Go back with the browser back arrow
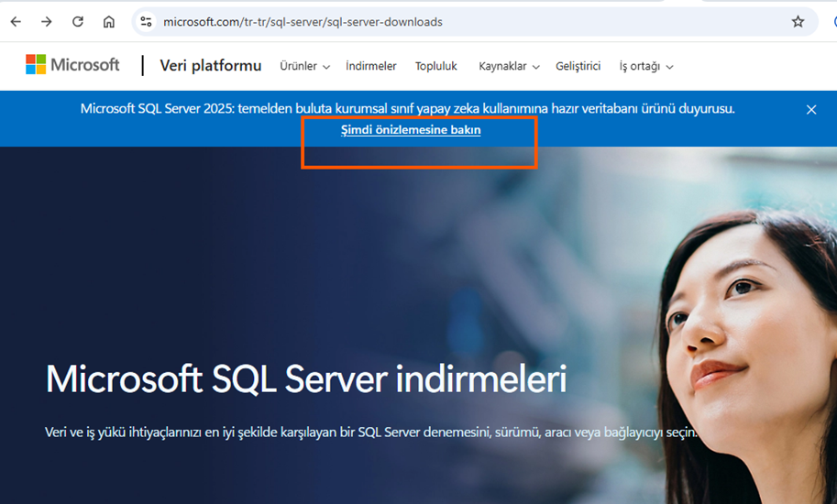The height and width of the screenshot is (504, 837). (16, 22)
